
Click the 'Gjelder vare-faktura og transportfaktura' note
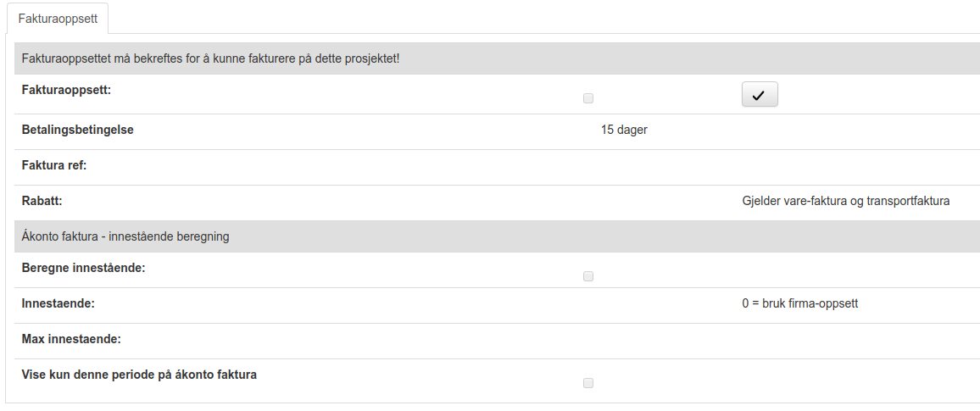click(x=845, y=201)
